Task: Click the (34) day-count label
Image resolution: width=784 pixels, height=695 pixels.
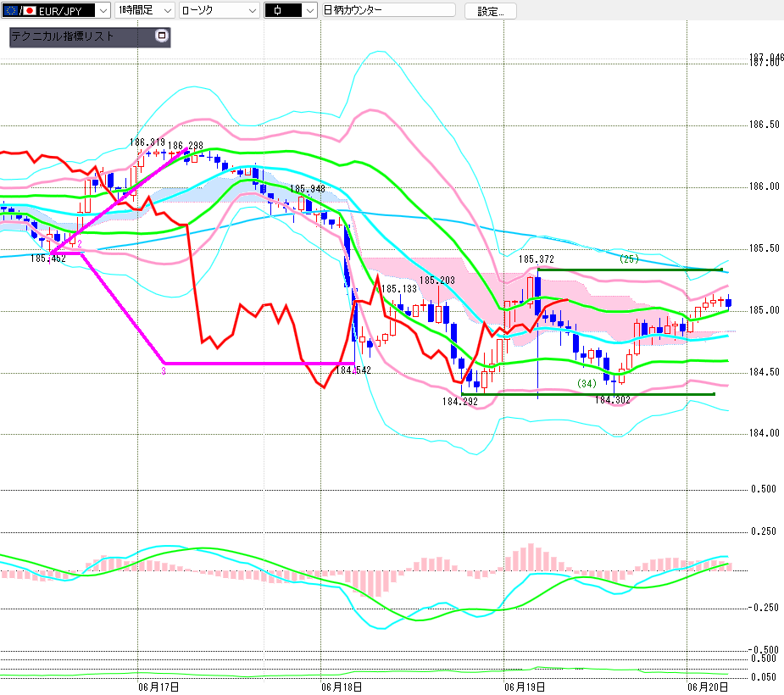Action: (x=587, y=383)
